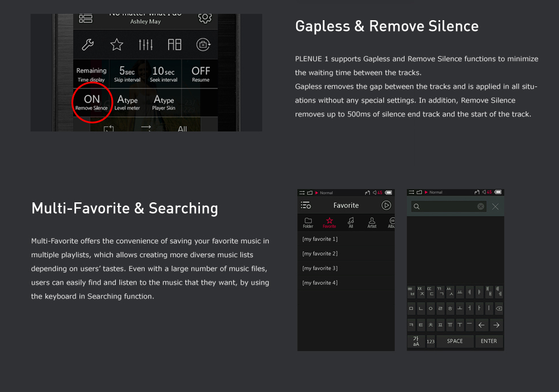559x392 pixels.
Task: Open the [my favorite 3] playlist
Action: coord(346,268)
